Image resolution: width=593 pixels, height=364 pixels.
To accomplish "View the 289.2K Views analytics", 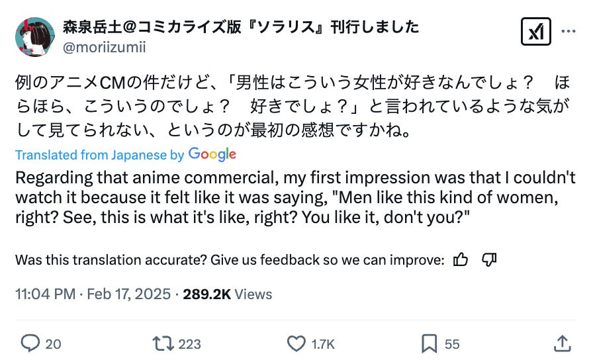I will (x=227, y=295).
